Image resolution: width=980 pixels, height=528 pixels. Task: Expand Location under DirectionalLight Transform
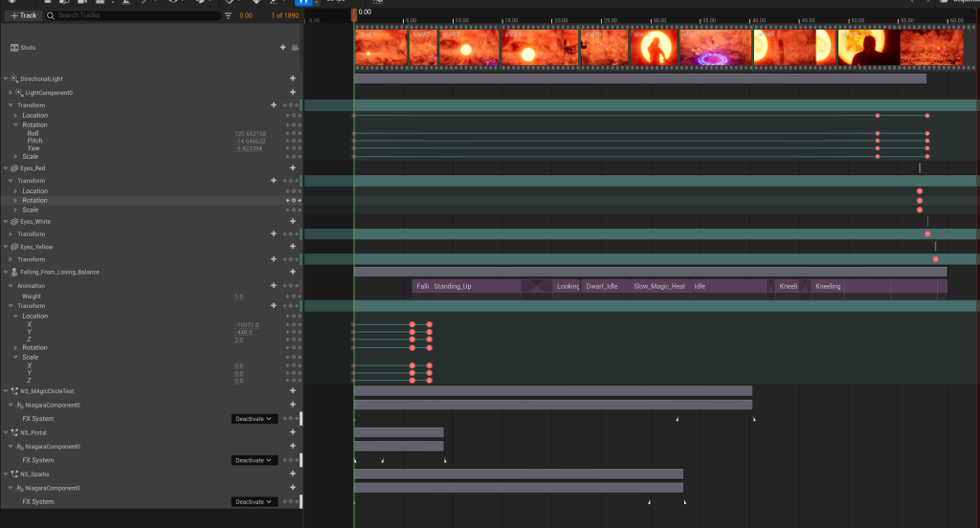pos(15,116)
